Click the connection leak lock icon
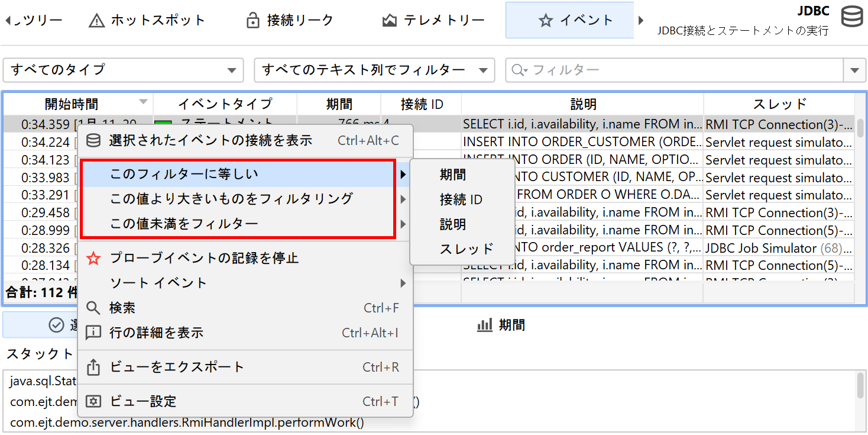 (252, 21)
